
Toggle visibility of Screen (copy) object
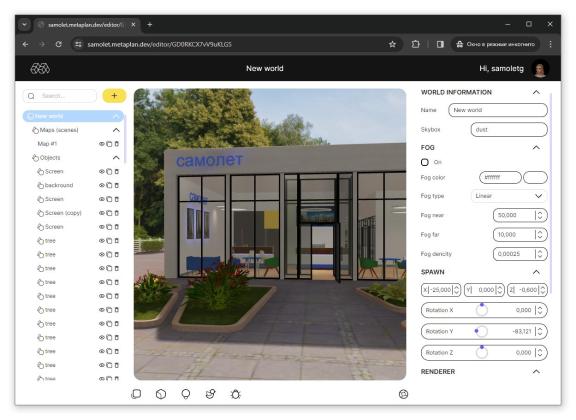[102, 213]
